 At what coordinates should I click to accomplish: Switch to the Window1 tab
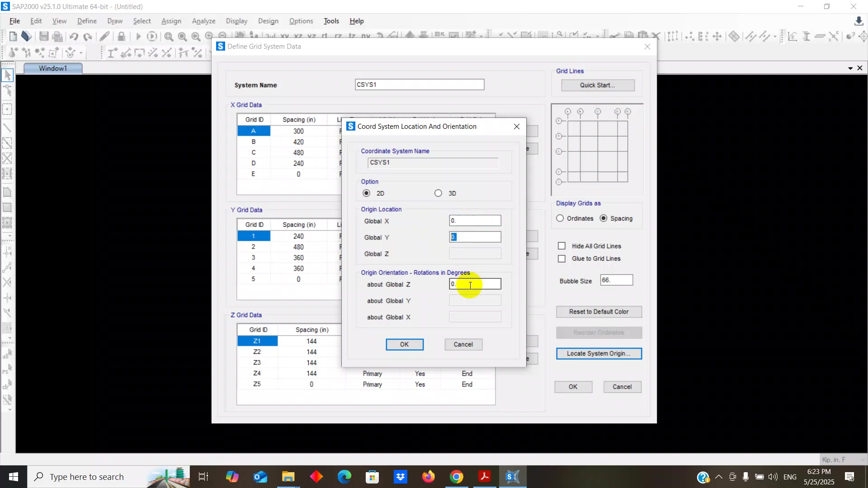tap(53, 68)
